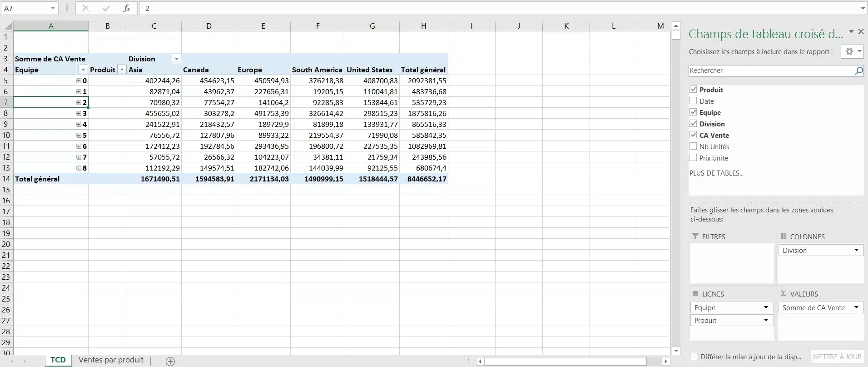Click the sheet tab scroll right arrow
Viewport: 868px width, 367px height.
click(x=25, y=361)
